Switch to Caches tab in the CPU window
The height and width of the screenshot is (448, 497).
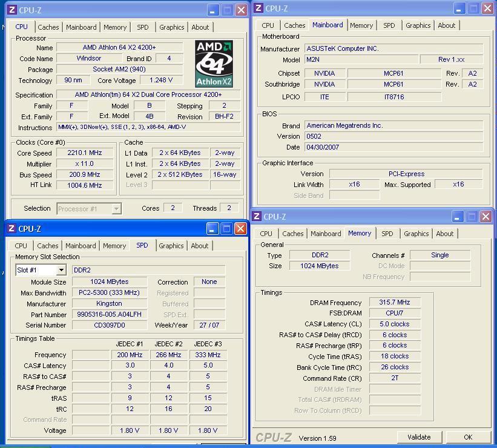(x=48, y=27)
